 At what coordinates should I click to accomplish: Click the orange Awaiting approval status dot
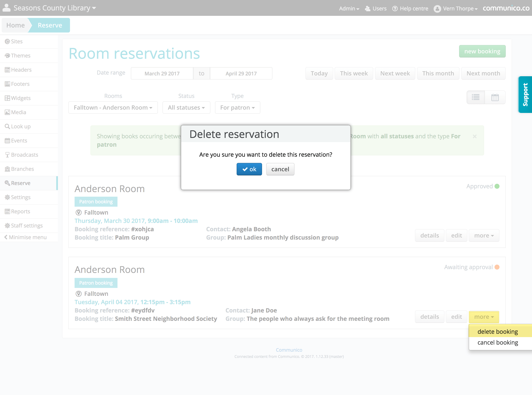tap(497, 267)
